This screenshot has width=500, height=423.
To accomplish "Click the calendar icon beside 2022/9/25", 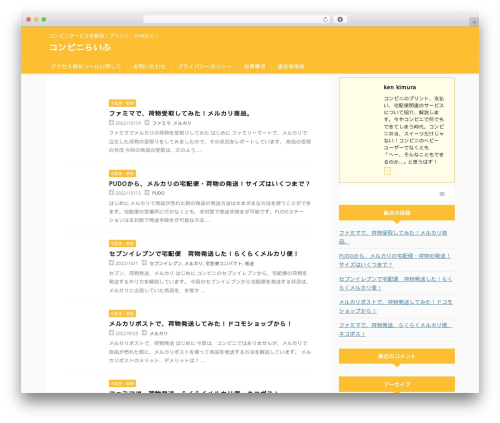I will 111,333.
